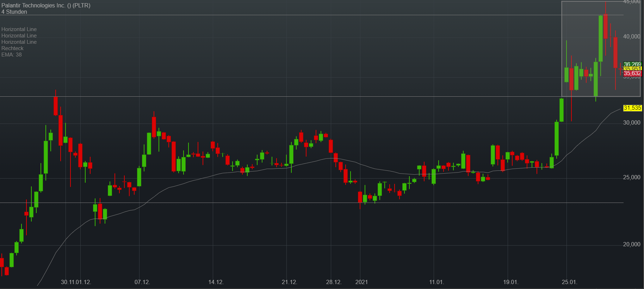Click the 11.01. date label
Viewport: 644px width, 289px height.
point(437,282)
